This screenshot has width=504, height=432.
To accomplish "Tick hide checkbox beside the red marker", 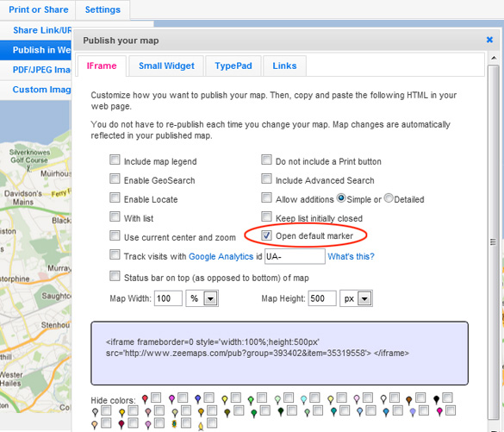I will pyautogui.click(x=156, y=398).
